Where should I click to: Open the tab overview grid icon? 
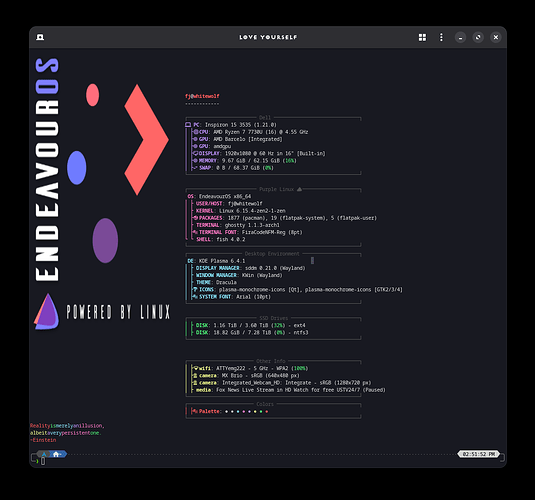click(x=422, y=37)
